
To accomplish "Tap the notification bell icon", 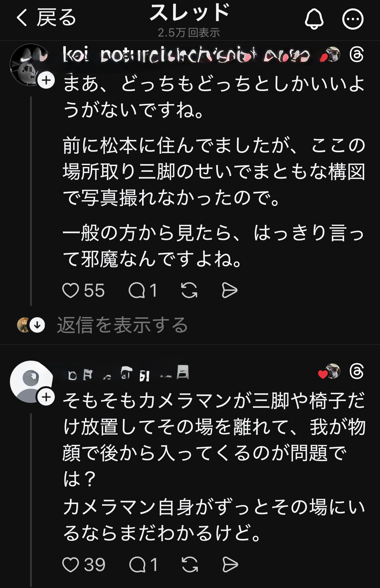I will point(314,19).
